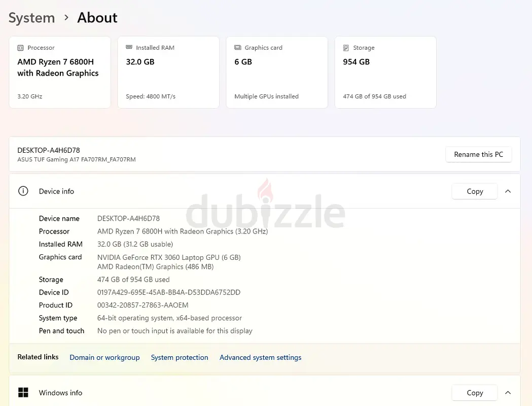
Task: Click the Installed RAM memory icon
Action: (129, 47)
